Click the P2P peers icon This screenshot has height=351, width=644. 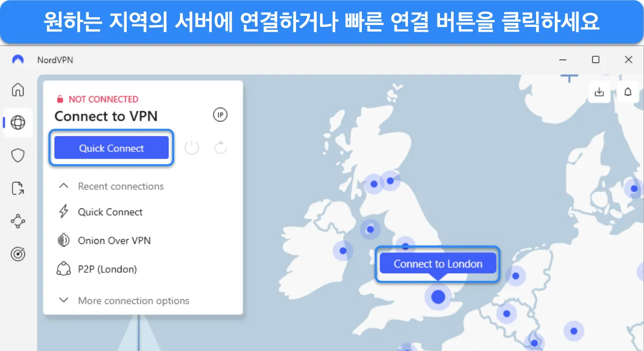[63, 269]
